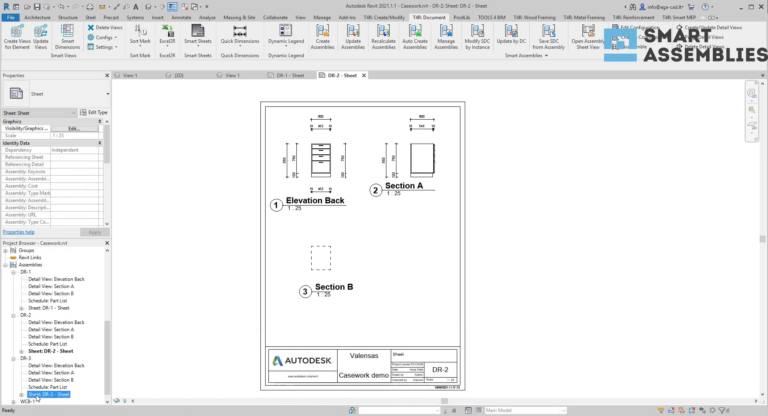Collapse Assemblies node in Project Browser

5,265
